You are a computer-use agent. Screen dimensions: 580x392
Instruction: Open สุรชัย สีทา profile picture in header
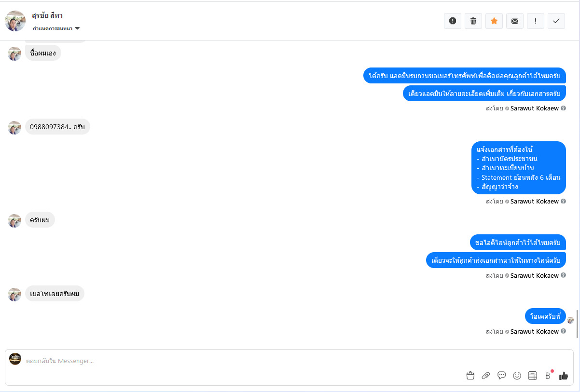point(15,21)
